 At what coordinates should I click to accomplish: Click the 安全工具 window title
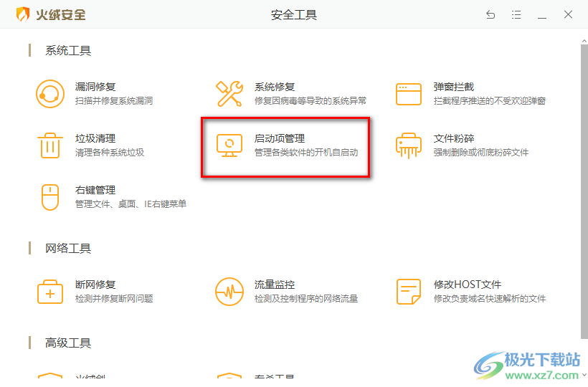294,15
